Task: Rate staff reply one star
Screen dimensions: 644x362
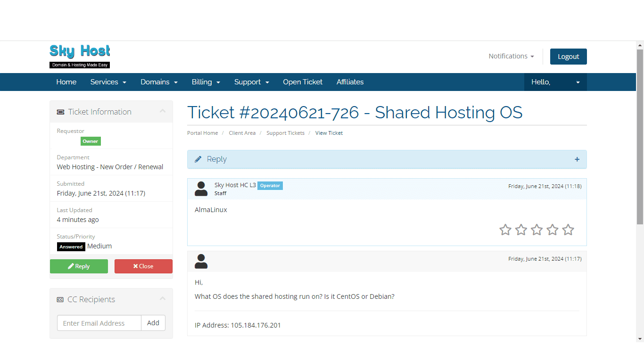Action: click(505, 230)
